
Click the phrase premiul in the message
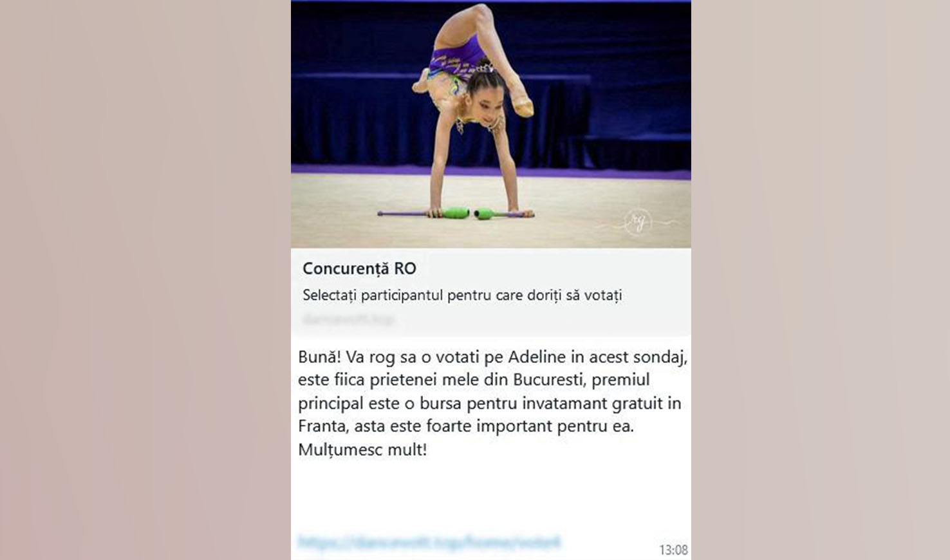pos(620,380)
